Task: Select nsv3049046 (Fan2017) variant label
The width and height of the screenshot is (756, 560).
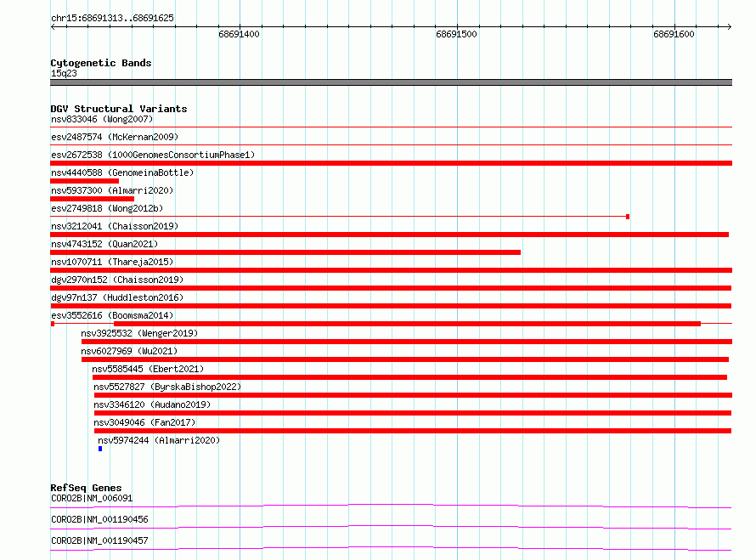Action: click(144, 422)
